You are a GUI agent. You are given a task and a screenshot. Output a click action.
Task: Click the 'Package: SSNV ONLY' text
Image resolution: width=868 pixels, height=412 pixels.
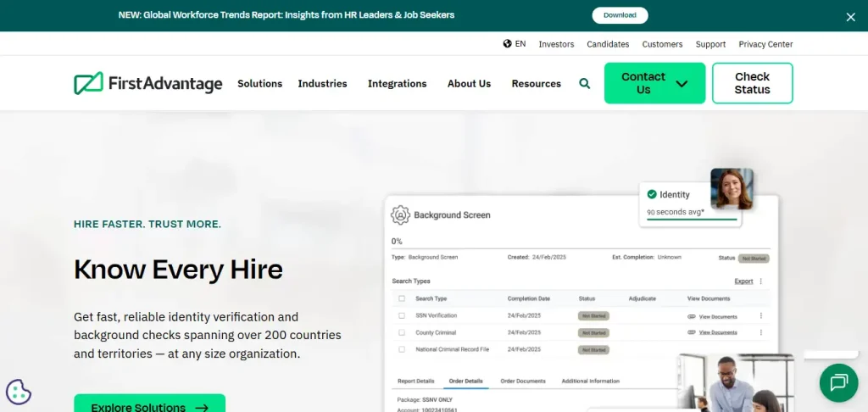coord(423,399)
